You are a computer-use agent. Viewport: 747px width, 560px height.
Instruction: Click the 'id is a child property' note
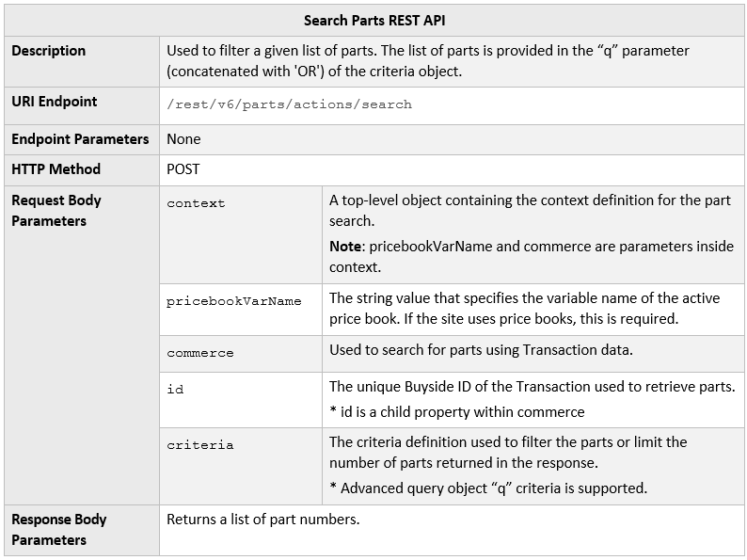(456, 411)
